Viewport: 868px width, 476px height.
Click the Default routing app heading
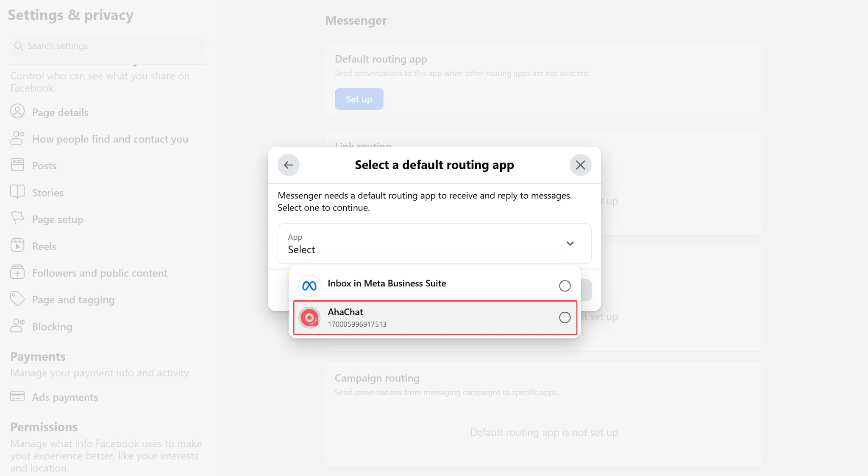[x=381, y=59]
